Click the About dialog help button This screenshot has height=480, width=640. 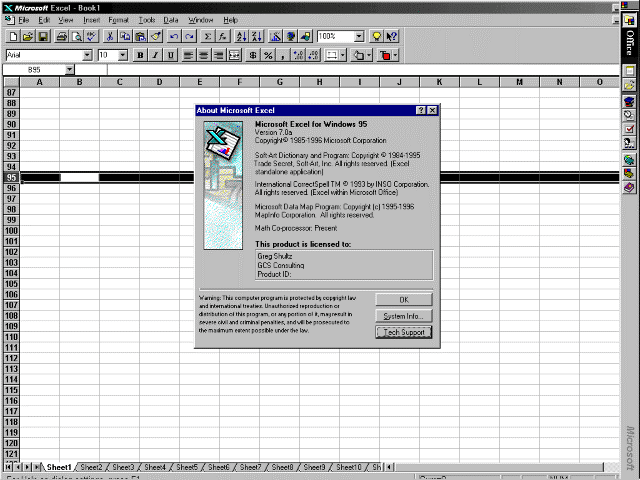(x=421, y=110)
